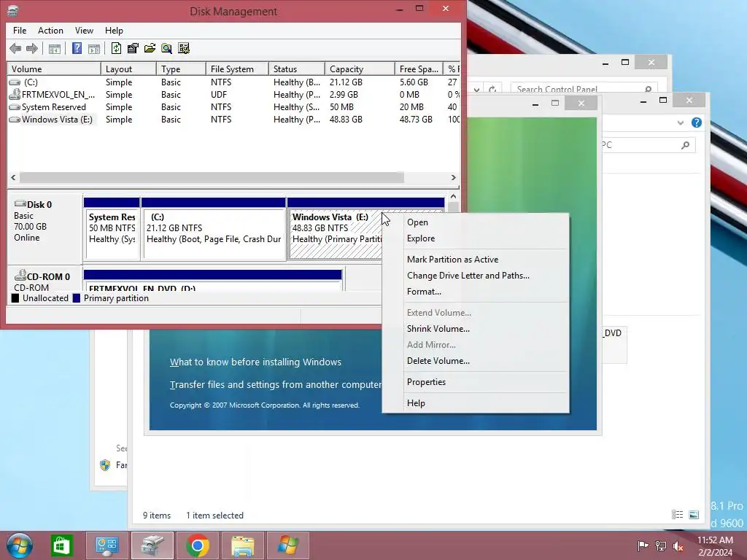The width and height of the screenshot is (747, 560).
Task: Click Transfer files and settings link
Action: click(x=275, y=385)
